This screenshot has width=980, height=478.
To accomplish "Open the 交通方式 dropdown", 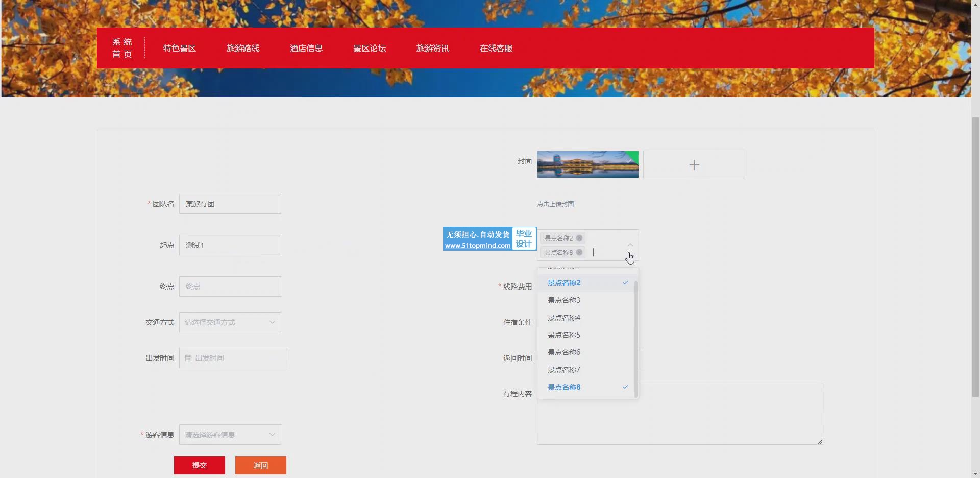I will coord(230,322).
